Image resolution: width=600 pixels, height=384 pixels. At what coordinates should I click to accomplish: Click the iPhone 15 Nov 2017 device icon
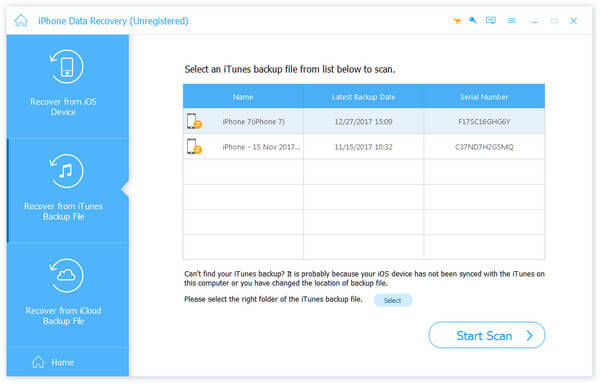(x=194, y=146)
